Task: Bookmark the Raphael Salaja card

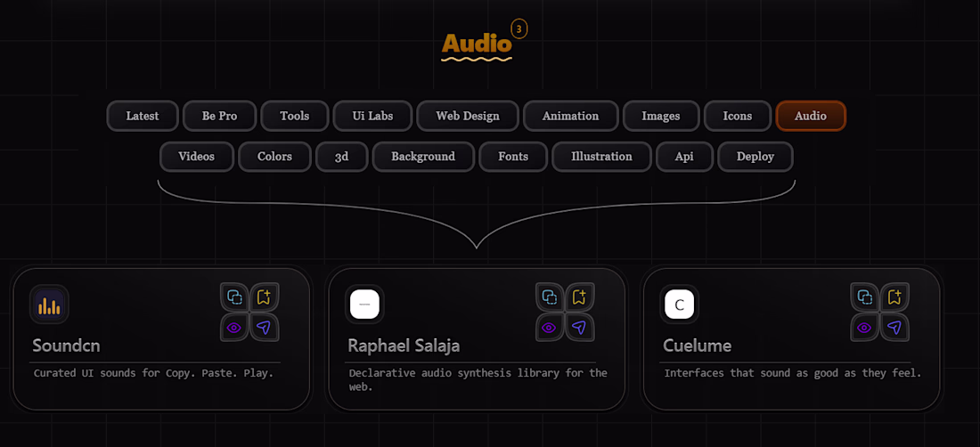Action: coord(579,297)
